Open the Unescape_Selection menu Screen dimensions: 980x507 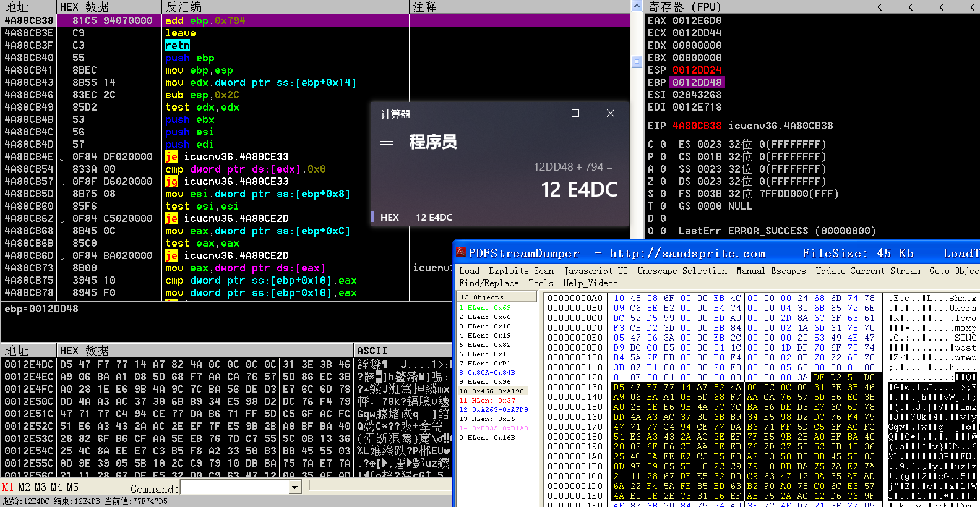(682, 271)
